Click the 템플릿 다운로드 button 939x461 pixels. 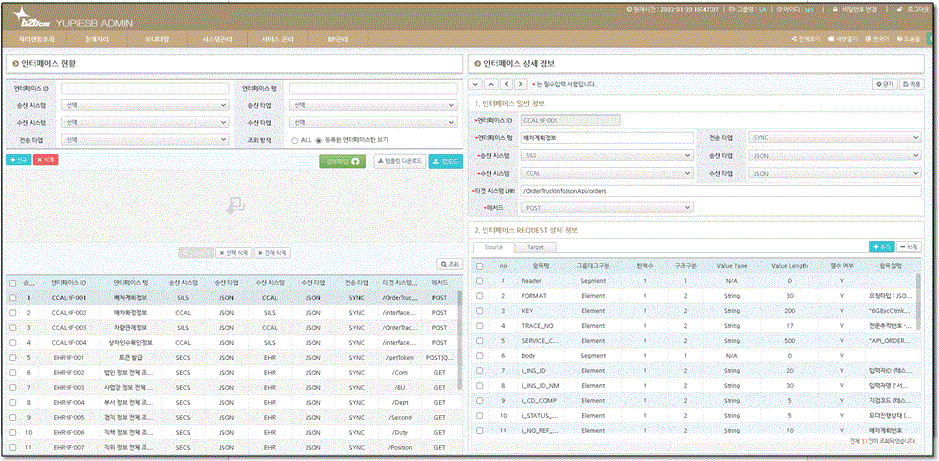399,161
